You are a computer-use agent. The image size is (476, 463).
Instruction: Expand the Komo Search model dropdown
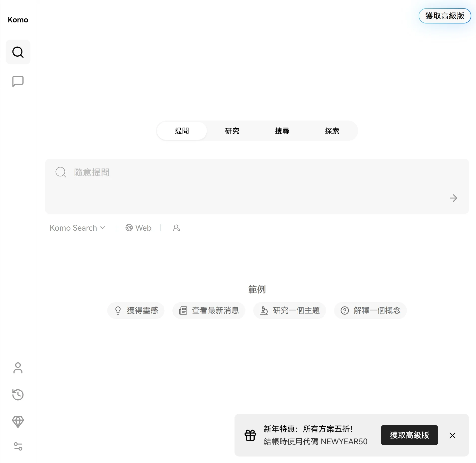pos(77,228)
